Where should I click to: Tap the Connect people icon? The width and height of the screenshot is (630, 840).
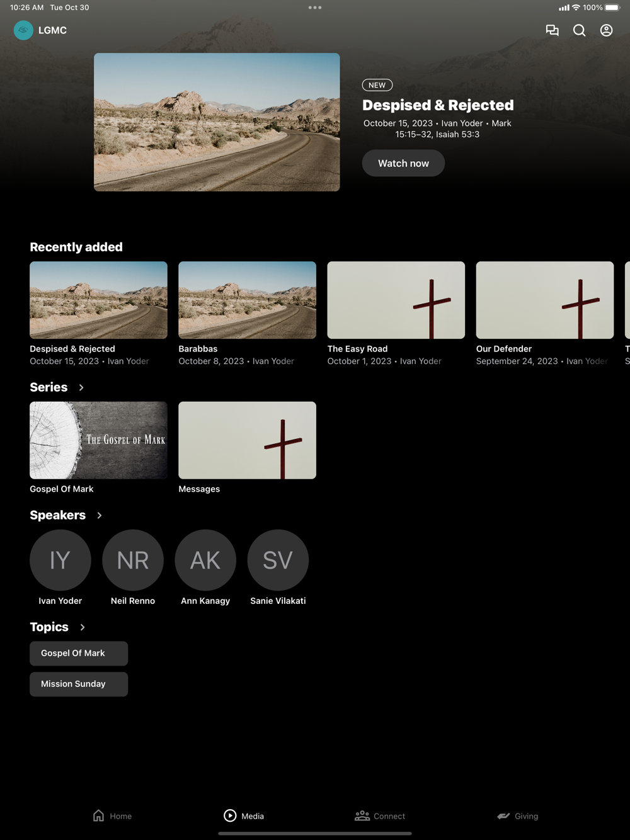pyautogui.click(x=362, y=815)
